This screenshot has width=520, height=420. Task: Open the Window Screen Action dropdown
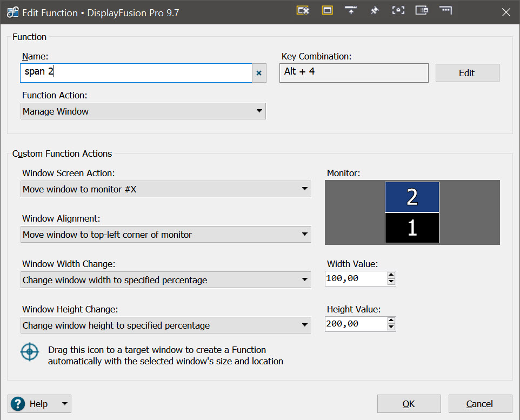point(166,189)
